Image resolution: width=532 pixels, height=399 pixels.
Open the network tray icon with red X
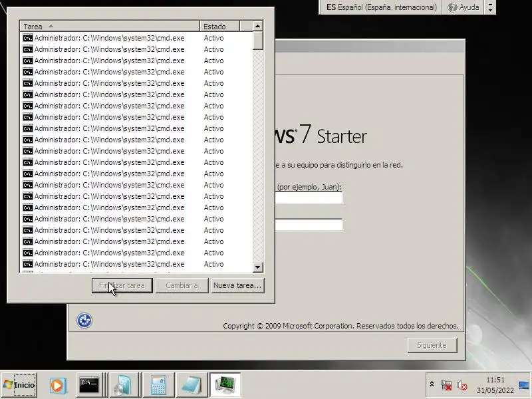(446, 385)
